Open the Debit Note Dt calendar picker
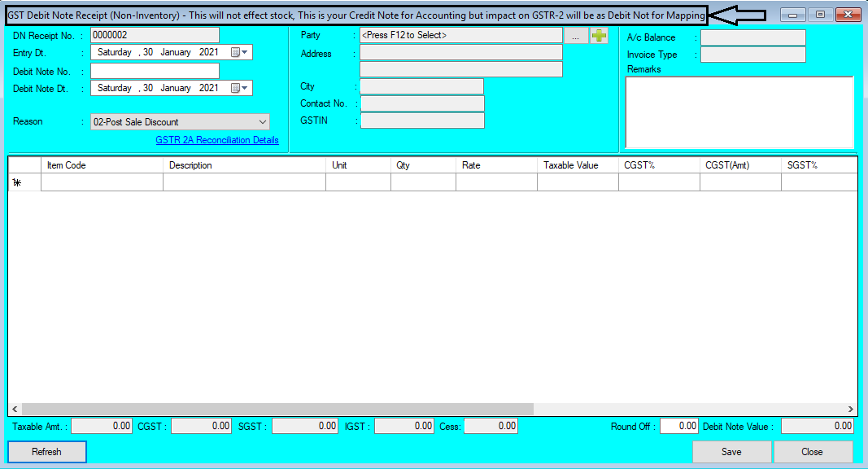868x469 pixels. [235, 88]
